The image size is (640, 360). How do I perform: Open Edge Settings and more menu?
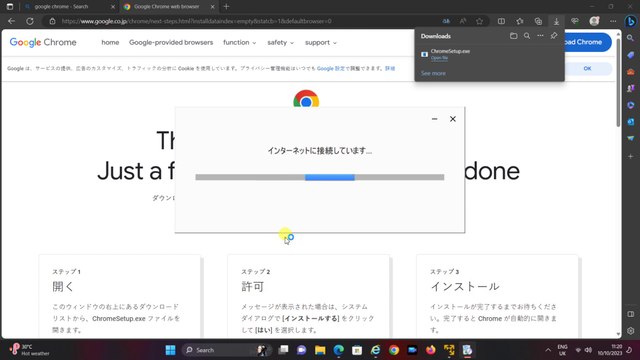613,21
